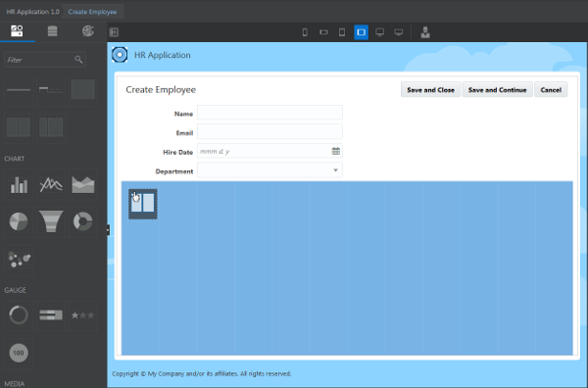Pick the bubble chart component
This screenshot has width=588, height=388.
tap(19, 259)
